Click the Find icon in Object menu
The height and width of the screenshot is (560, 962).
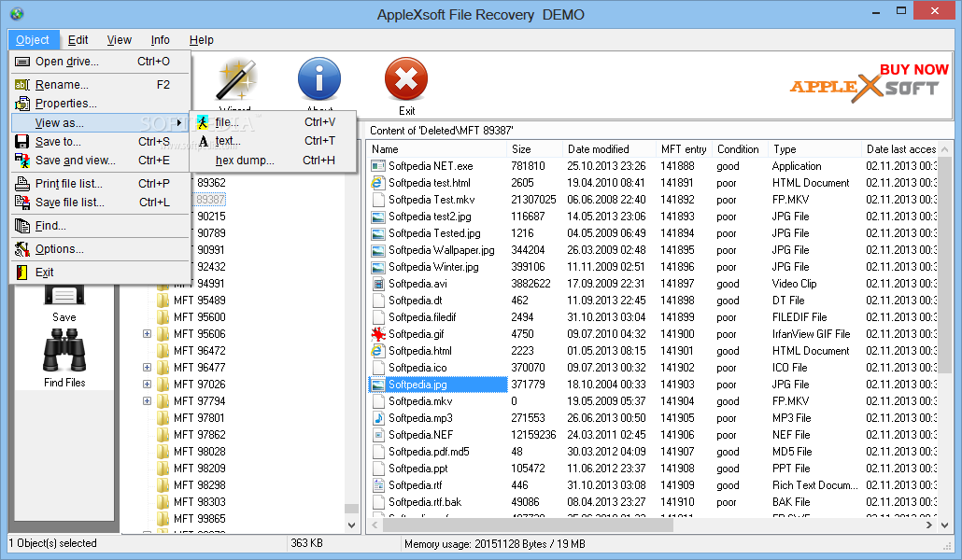click(22, 226)
